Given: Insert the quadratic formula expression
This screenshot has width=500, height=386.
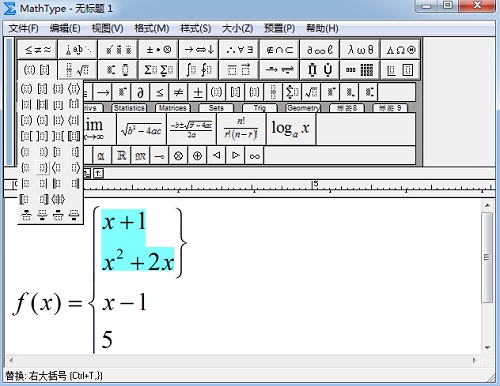Looking at the screenshot, I should tap(191, 129).
